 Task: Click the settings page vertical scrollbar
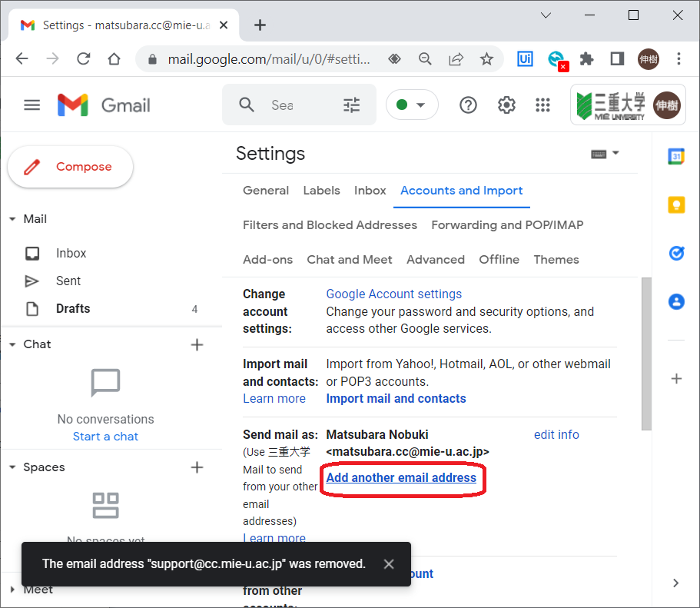pyautogui.click(x=646, y=354)
